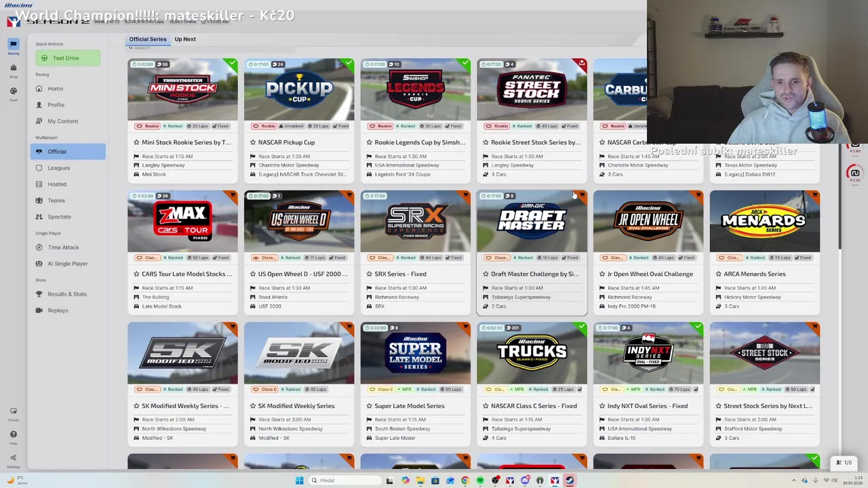Open Trucks series thumbnail
This screenshot has width=868, height=488.
pyautogui.click(x=532, y=353)
